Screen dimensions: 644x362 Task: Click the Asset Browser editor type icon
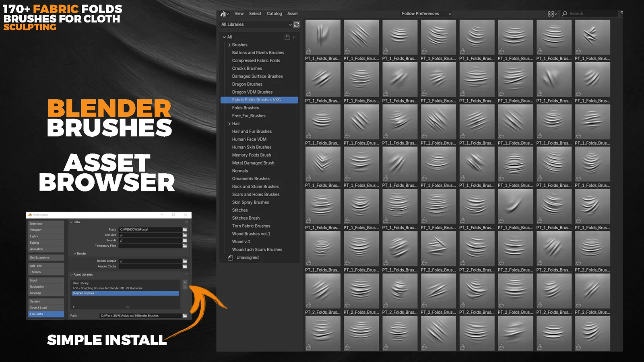[x=223, y=14]
